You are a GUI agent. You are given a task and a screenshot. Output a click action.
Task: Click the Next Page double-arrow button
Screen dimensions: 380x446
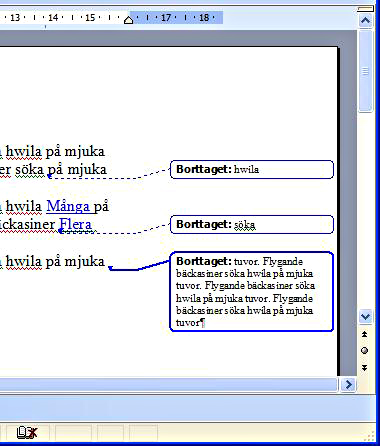(x=365, y=367)
